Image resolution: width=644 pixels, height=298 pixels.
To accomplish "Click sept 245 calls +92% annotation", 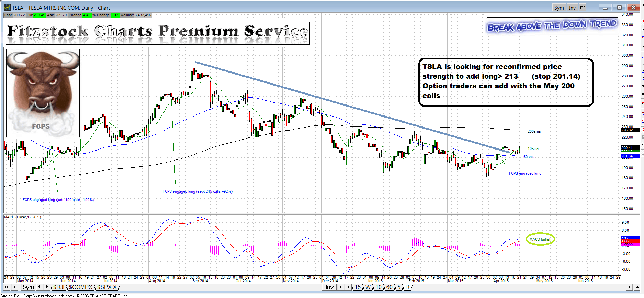I will point(197,191).
